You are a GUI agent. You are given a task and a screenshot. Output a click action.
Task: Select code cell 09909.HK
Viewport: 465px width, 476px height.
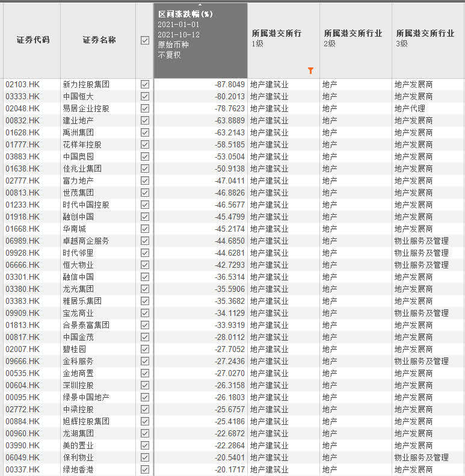click(x=23, y=313)
